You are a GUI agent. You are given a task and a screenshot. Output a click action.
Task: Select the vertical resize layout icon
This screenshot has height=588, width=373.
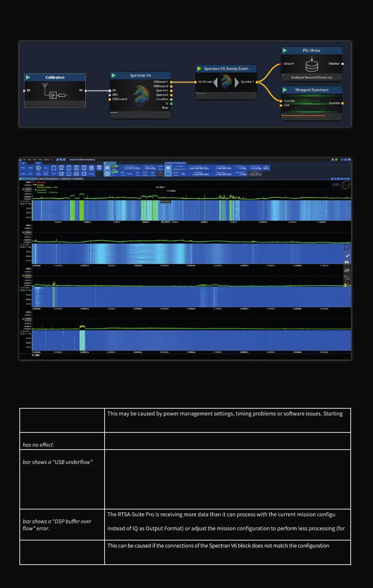(x=61, y=174)
